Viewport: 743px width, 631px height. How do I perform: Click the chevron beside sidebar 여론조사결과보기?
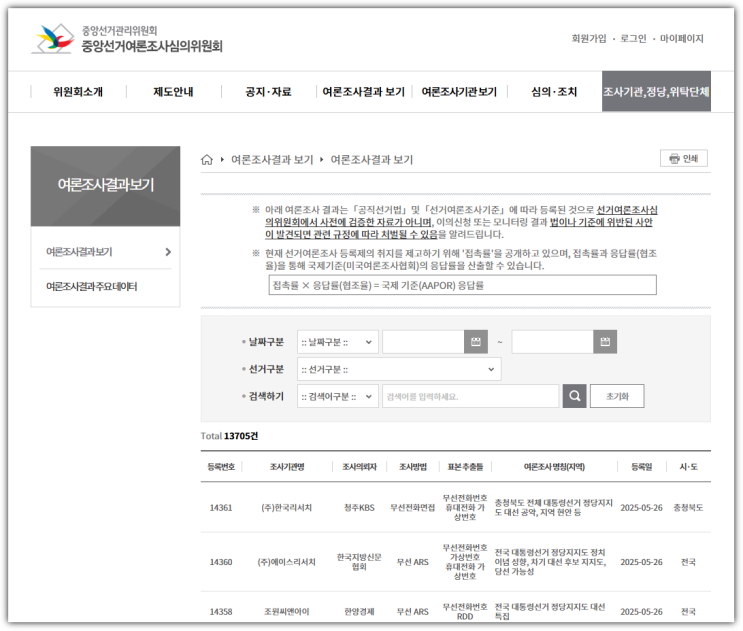168,252
